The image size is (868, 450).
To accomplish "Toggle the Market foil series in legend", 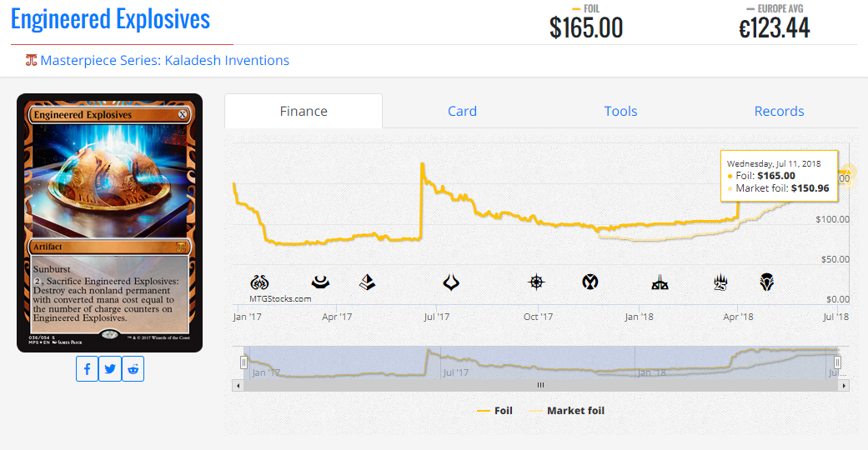I will click(x=567, y=411).
